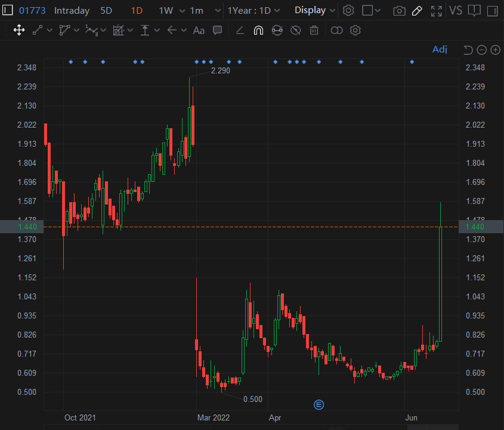
Task: Hide all drawings with eye-slash icon
Action: coord(295,30)
